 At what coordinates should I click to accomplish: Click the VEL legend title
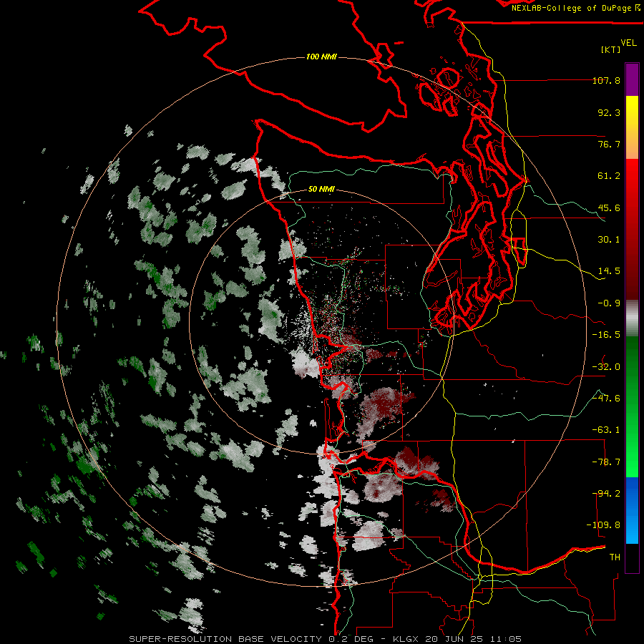(628, 43)
